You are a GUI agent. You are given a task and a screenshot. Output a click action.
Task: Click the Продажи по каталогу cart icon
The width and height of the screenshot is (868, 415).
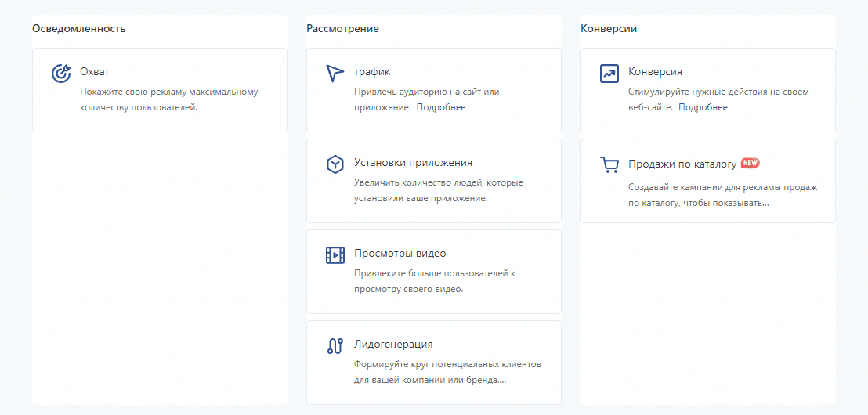(x=609, y=164)
